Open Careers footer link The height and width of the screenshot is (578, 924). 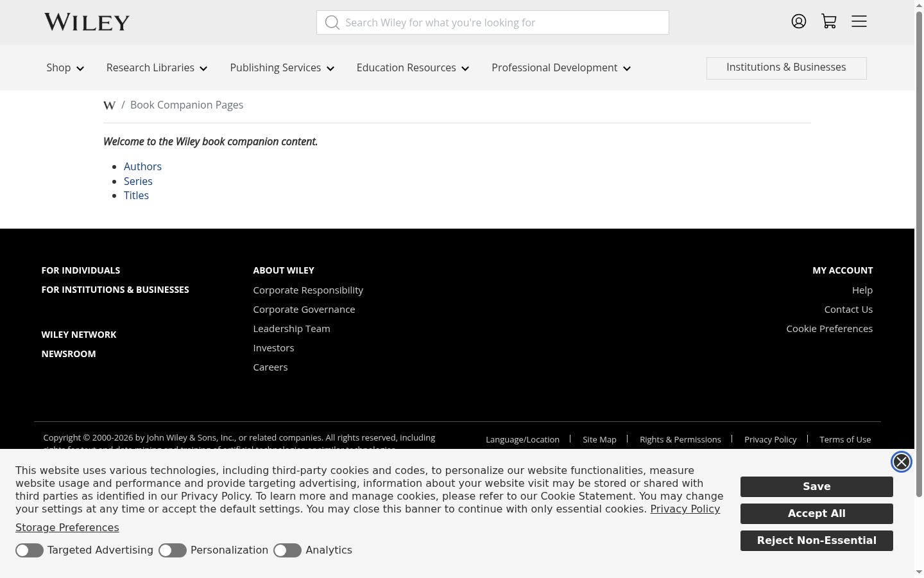pos(270,367)
